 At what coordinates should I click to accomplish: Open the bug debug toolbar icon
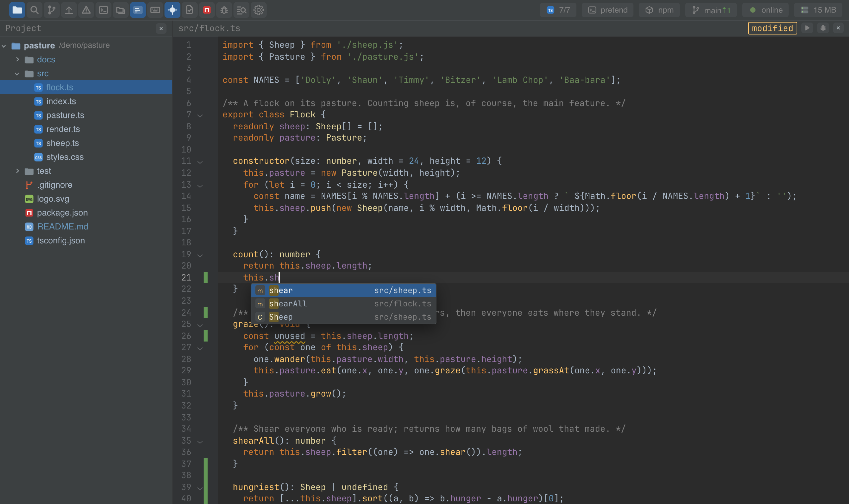pos(224,10)
